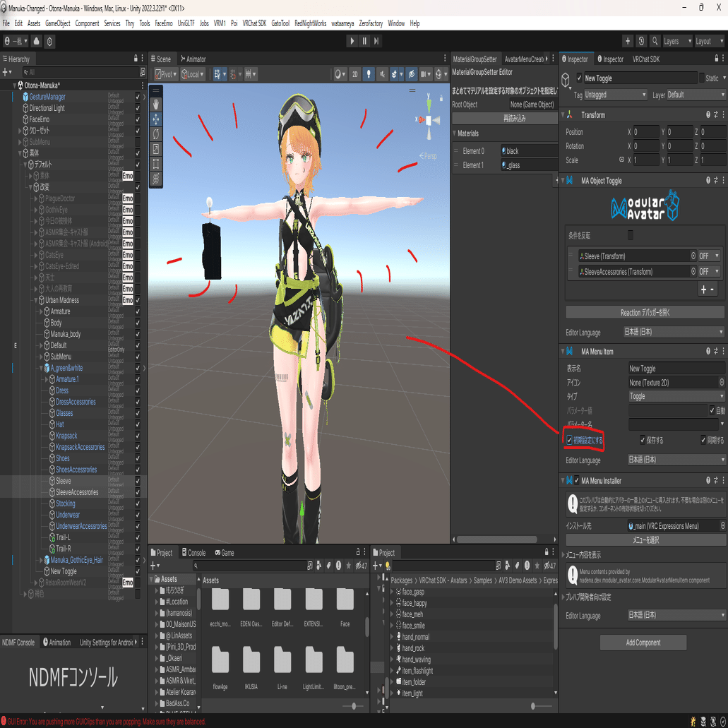Collapse the A_green&white tree node
Screen dimensions: 728x728
(41, 368)
